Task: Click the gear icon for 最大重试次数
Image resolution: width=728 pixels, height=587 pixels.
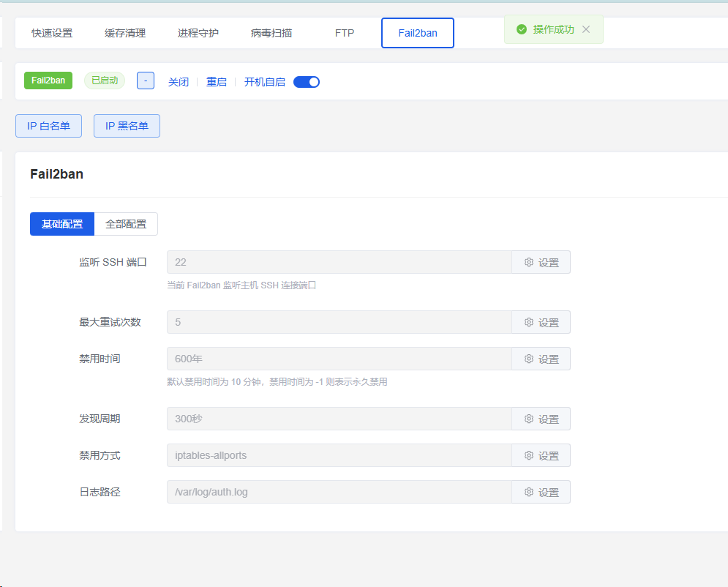Action: [529, 322]
